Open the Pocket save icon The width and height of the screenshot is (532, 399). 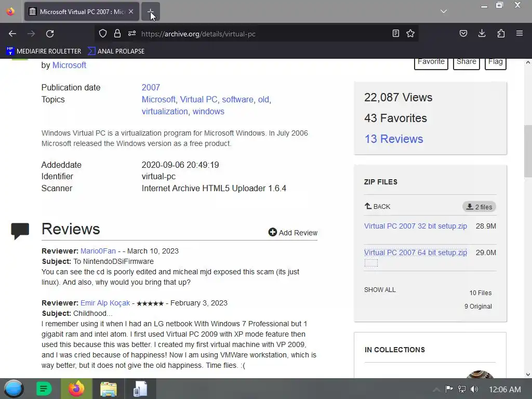coord(463,33)
